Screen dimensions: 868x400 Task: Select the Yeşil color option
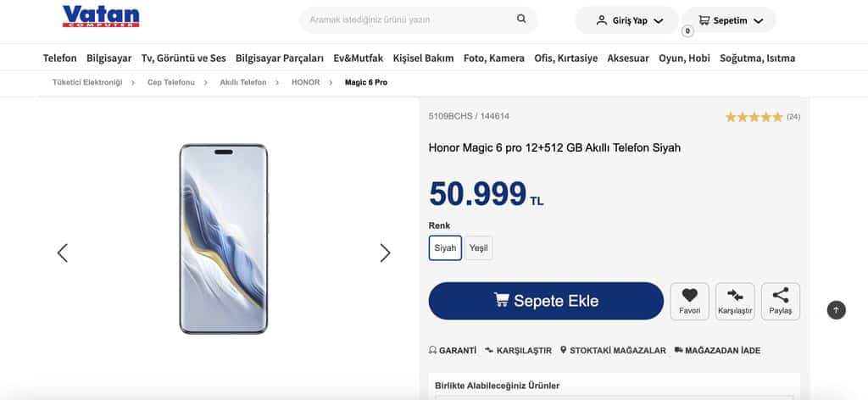pyautogui.click(x=478, y=248)
